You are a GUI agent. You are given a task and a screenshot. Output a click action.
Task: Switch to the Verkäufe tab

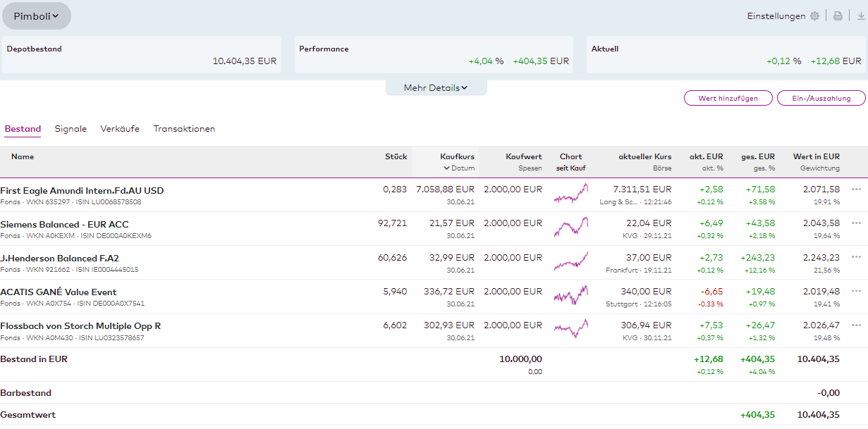pyautogui.click(x=120, y=129)
